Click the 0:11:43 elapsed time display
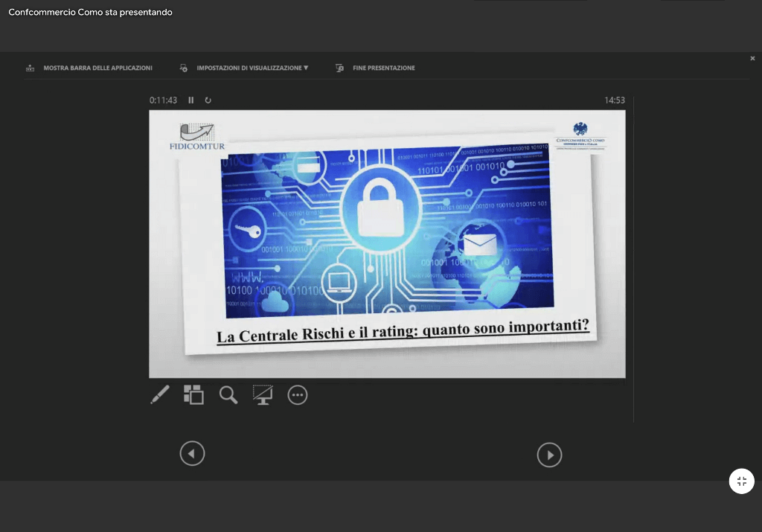The image size is (762, 532). [x=163, y=100]
